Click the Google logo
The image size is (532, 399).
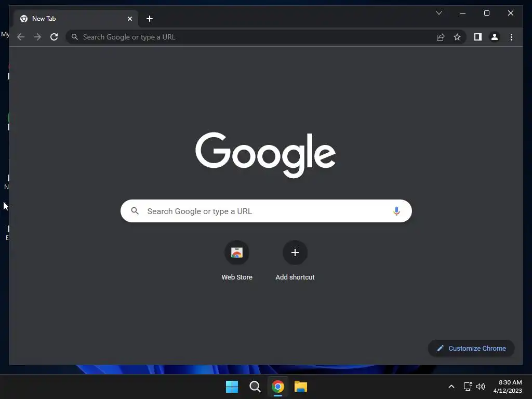click(265, 155)
